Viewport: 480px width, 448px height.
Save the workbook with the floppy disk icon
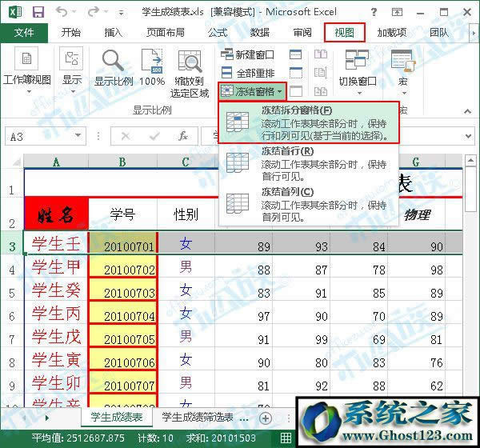[x=38, y=12]
